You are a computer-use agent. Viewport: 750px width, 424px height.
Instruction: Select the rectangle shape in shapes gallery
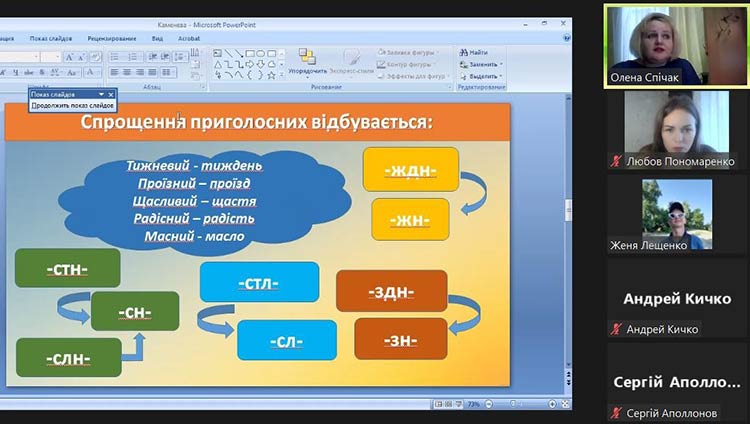[250, 53]
